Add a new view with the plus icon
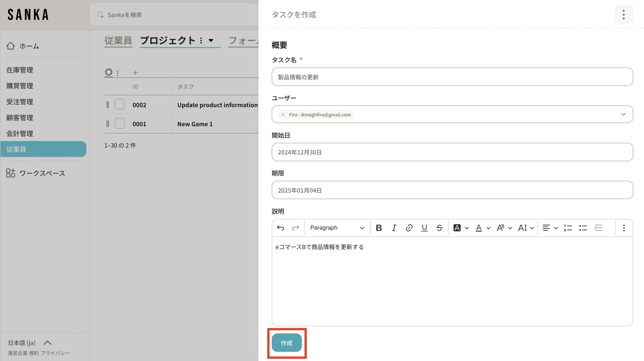Image resolution: width=644 pixels, height=361 pixels. click(x=135, y=73)
